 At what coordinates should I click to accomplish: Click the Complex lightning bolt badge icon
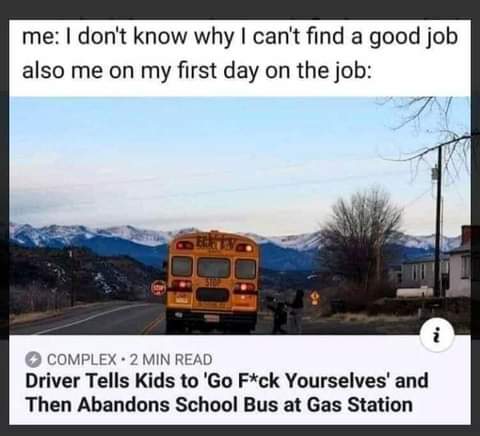34,360
